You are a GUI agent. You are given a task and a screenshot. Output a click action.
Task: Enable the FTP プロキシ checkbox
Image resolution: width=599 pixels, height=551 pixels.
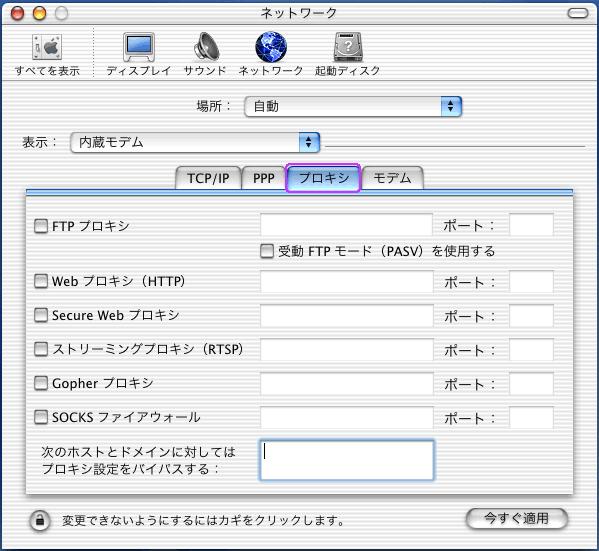(41, 226)
